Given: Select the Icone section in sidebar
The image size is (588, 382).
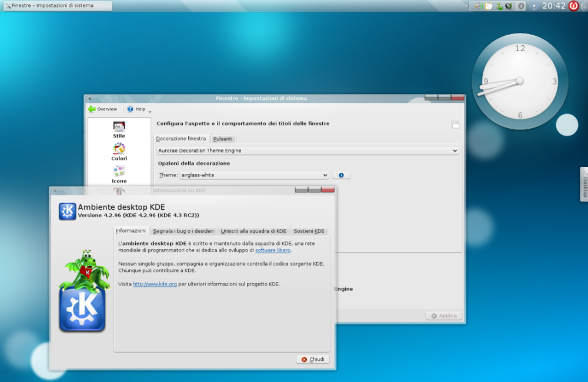Looking at the screenshot, I should pos(119,175).
